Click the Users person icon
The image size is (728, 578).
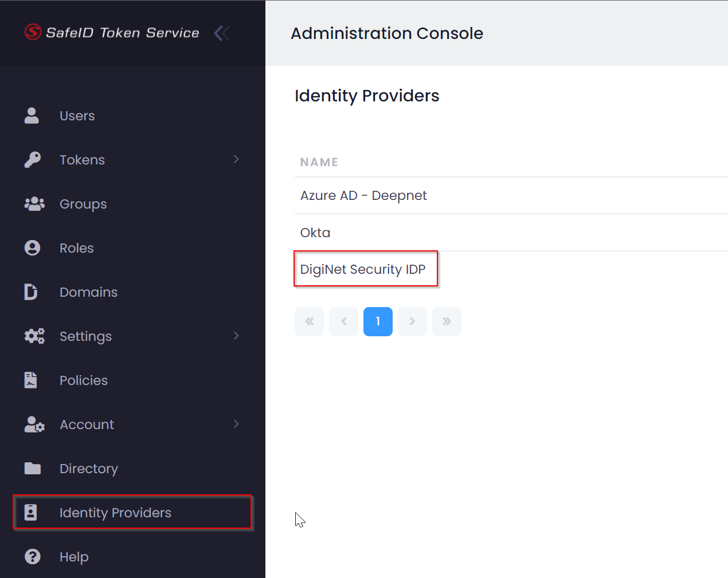point(32,116)
